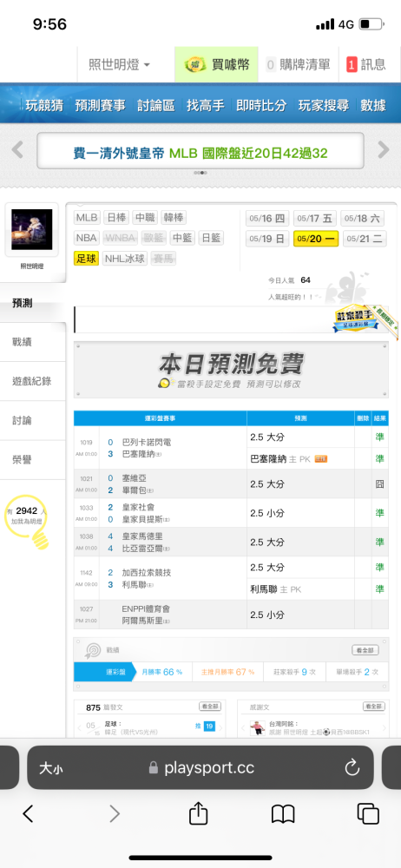
Task: Choose date 05/16 四
Action: click(x=267, y=219)
